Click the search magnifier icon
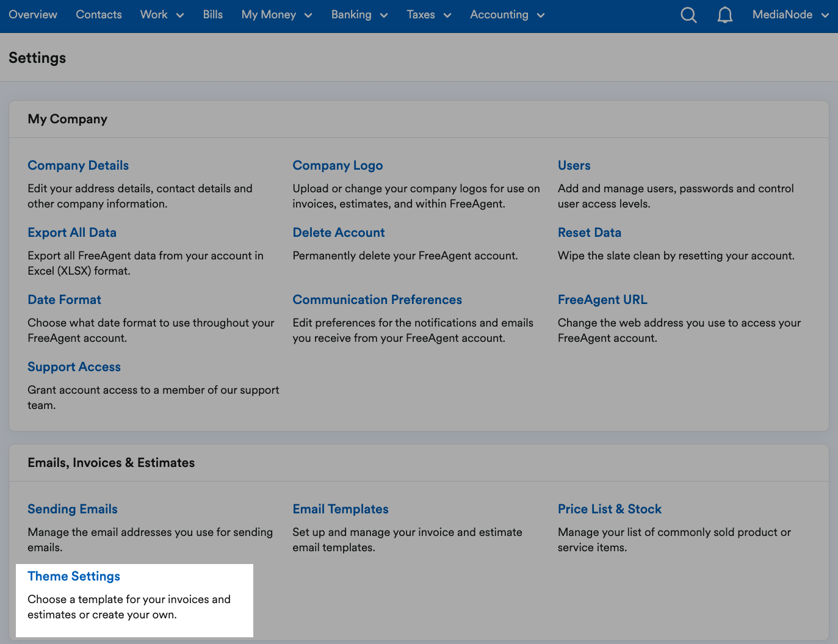This screenshot has height=644, width=838. tap(688, 15)
